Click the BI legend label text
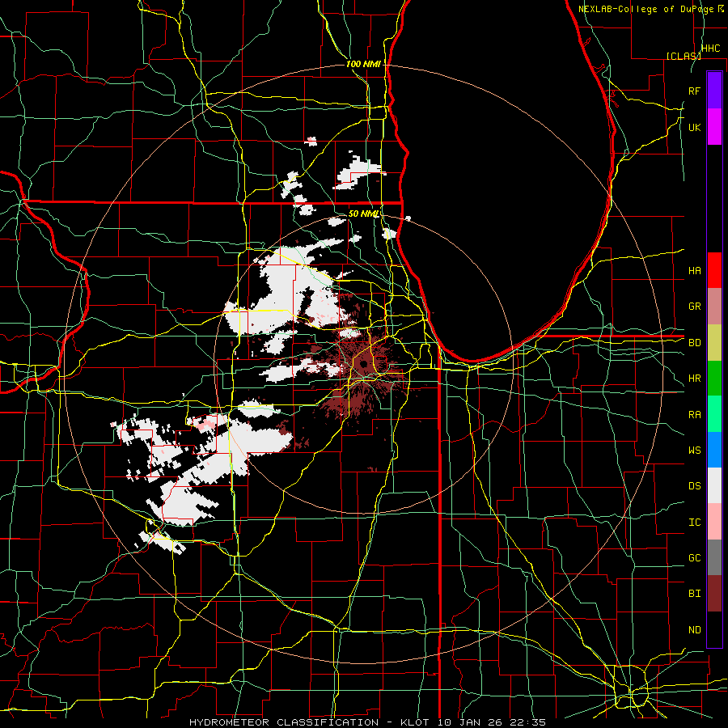Screen dimensions: 728x728 pyautogui.click(x=694, y=594)
